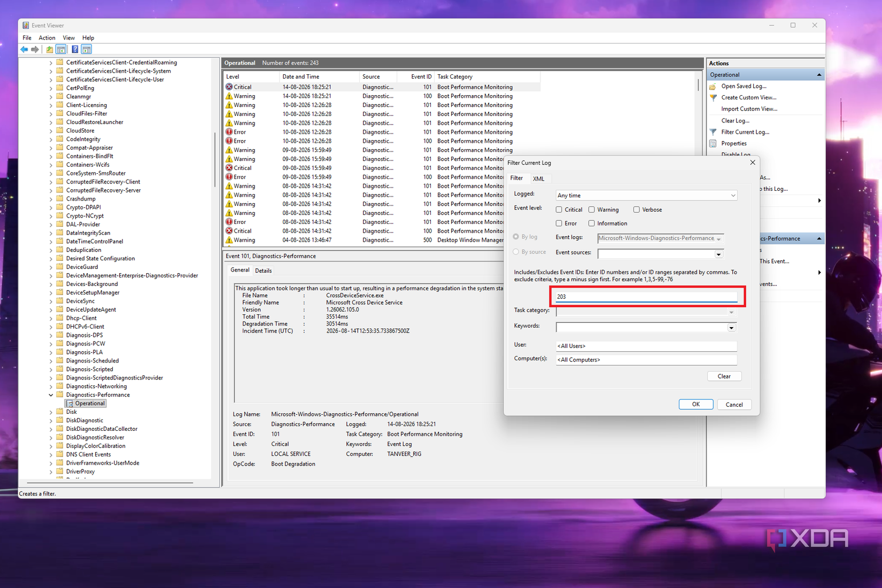Expand the CodeIntegrity tree node
This screenshot has height=588, width=882.
pos(51,140)
